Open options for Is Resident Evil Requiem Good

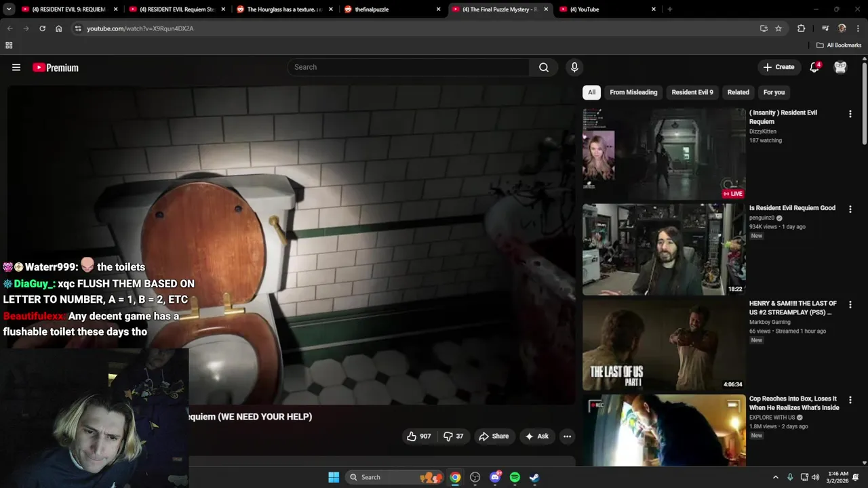850,209
